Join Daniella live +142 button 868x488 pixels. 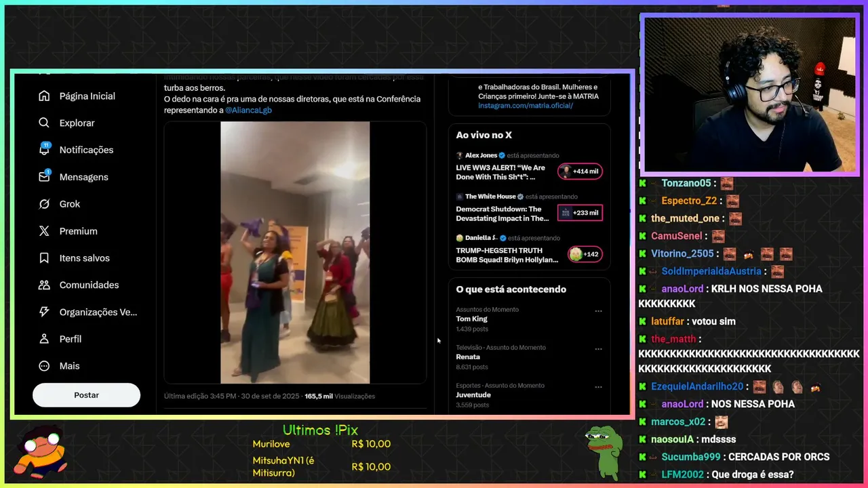[x=585, y=254]
